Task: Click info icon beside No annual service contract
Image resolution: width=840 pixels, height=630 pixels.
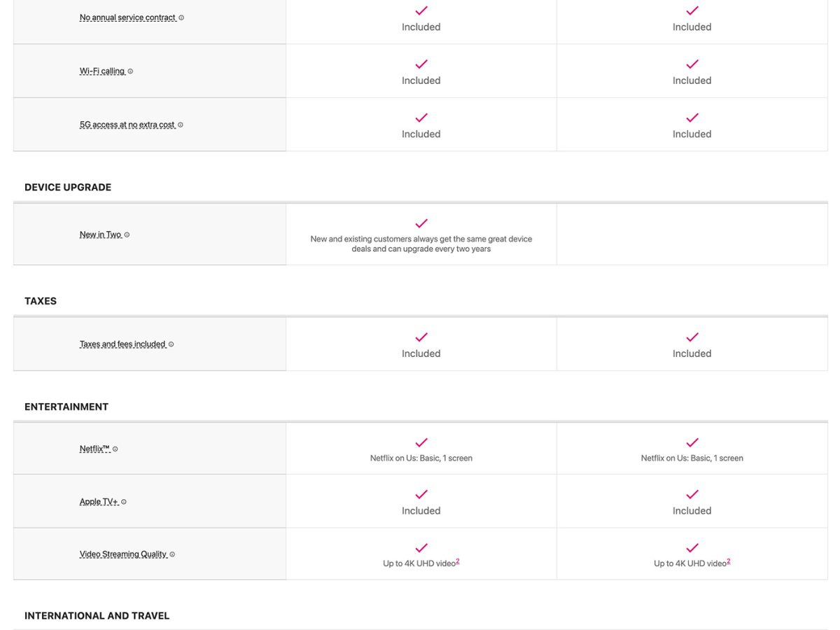Action: [181, 17]
